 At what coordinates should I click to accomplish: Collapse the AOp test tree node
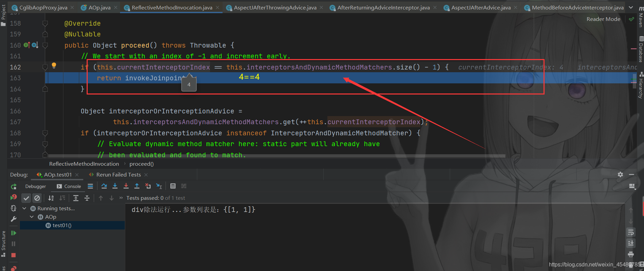coord(32,217)
